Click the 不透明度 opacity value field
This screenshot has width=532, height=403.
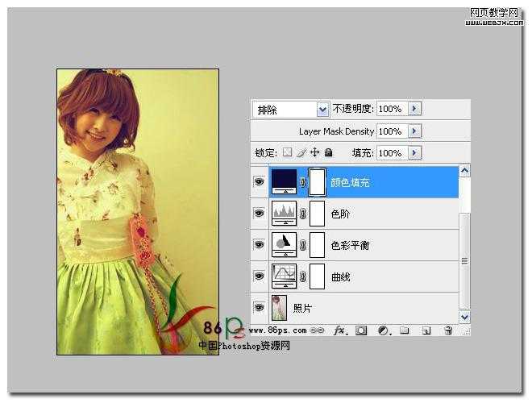point(392,109)
